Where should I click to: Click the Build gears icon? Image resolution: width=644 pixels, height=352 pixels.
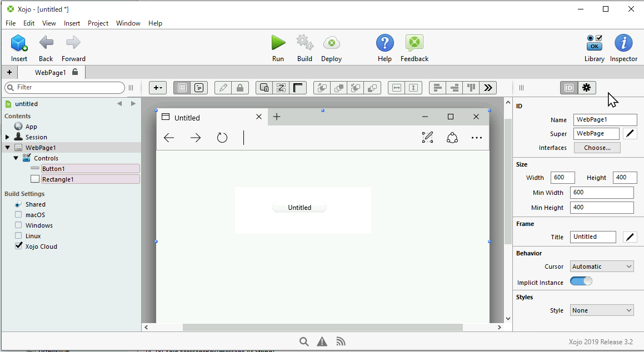point(304,43)
